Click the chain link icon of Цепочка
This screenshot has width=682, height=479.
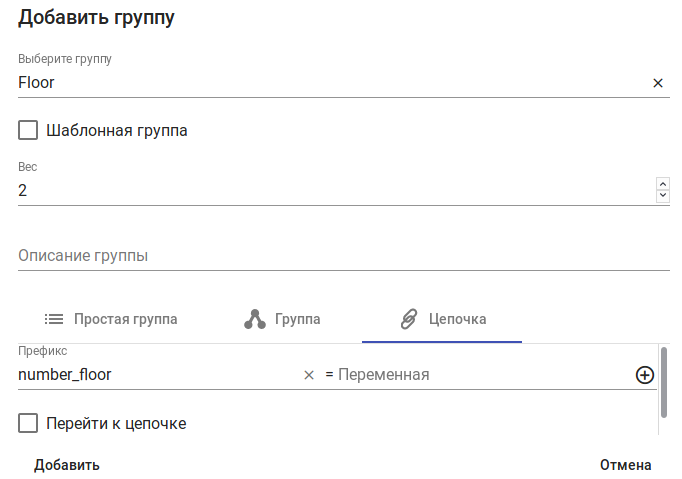[x=408, y=319]
